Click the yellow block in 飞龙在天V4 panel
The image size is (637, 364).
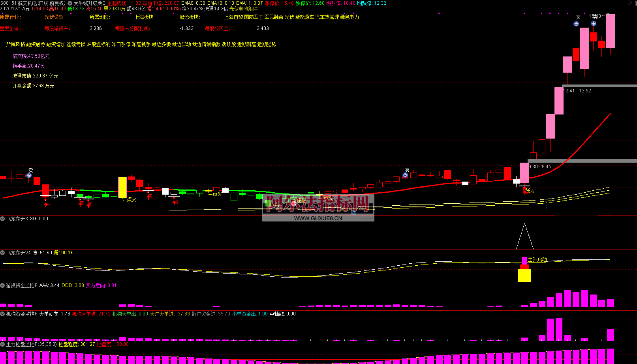524,276
